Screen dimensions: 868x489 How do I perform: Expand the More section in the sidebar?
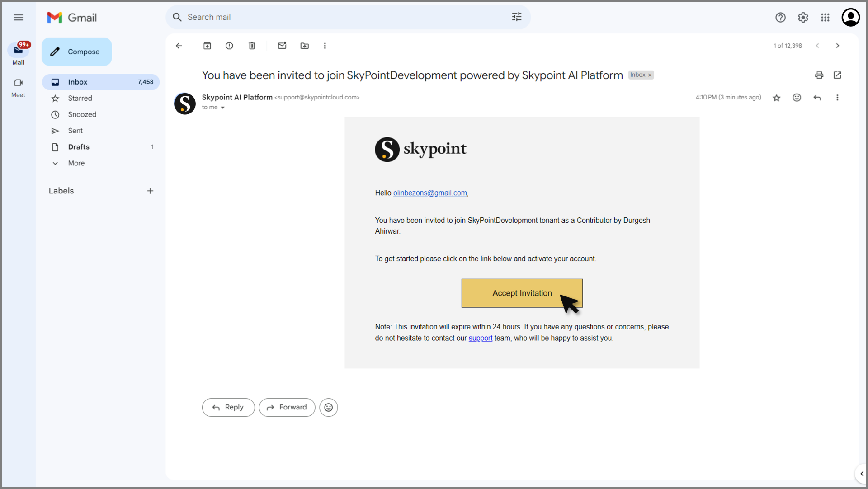pyautogui.click(x=76, y=163)
